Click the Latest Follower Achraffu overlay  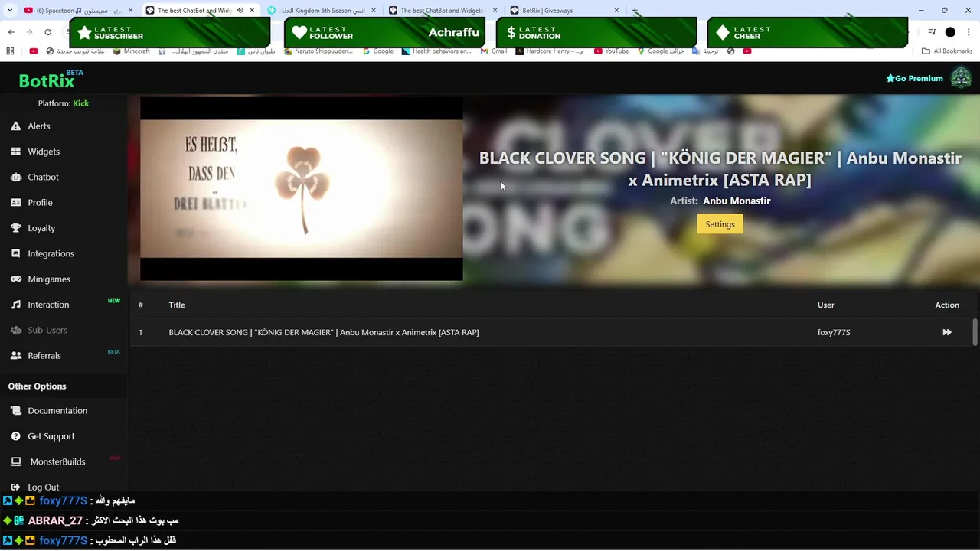coord(385,33)
